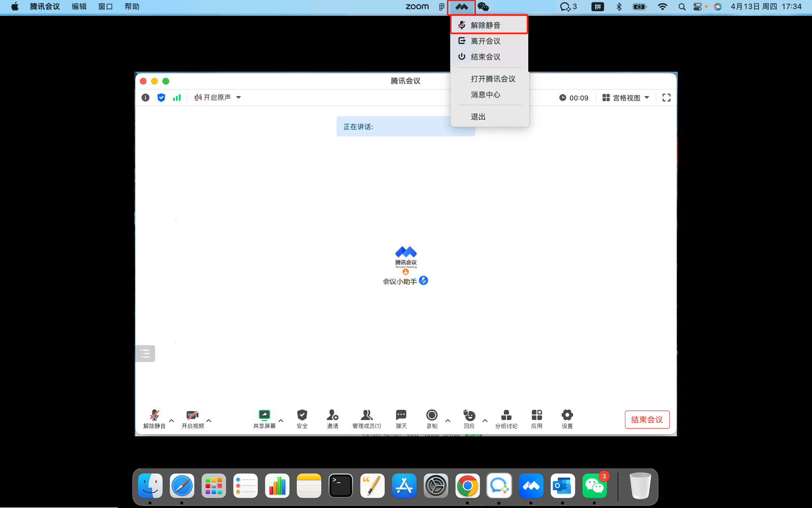
Task: Open System Preferences from the Dock
Action: (436, 486)
